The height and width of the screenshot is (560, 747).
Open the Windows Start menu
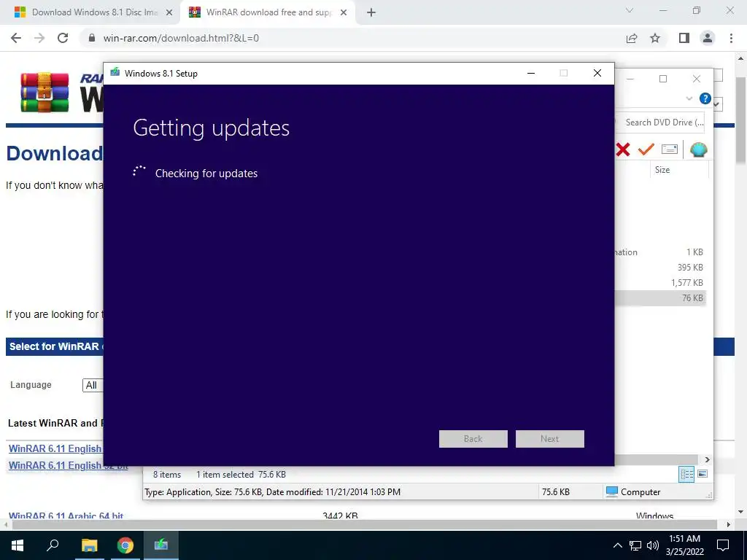point(18,545)
